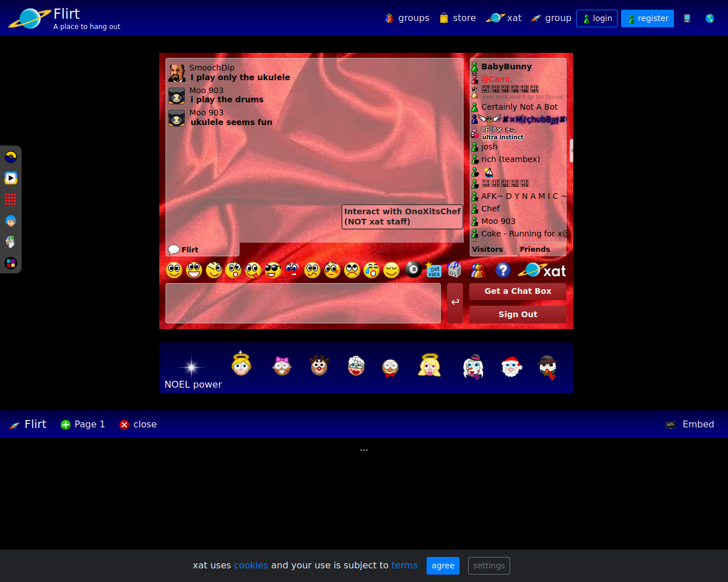Click the xat planet logo in chat box
Image resolution: width=728 pixels, height=582 pixels.
(x=542, y=271)
